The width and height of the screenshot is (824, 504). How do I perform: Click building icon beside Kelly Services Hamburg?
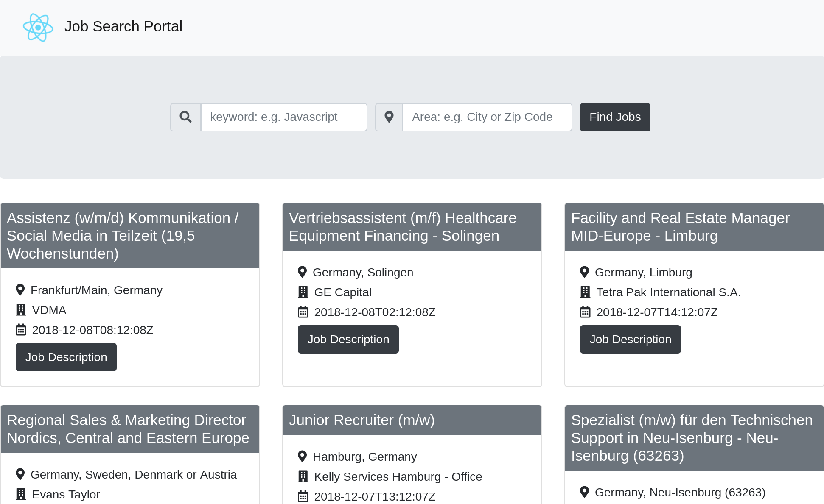click(303, 476)
